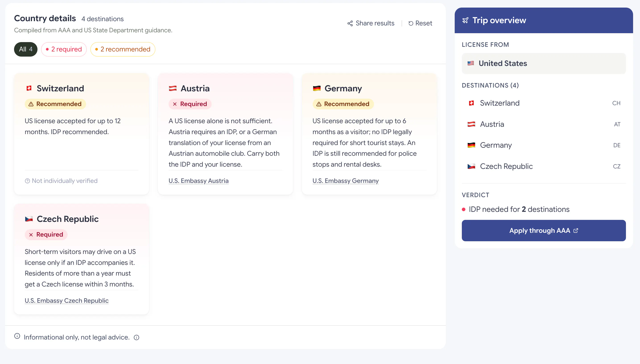
Task: Open the U.S. Embassy Austria link
Action: [199, 181]
